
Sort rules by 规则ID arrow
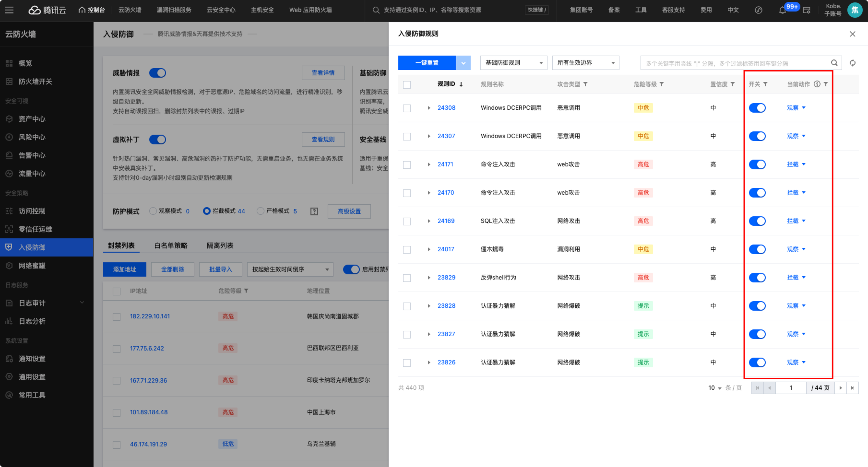pos(461,84)
